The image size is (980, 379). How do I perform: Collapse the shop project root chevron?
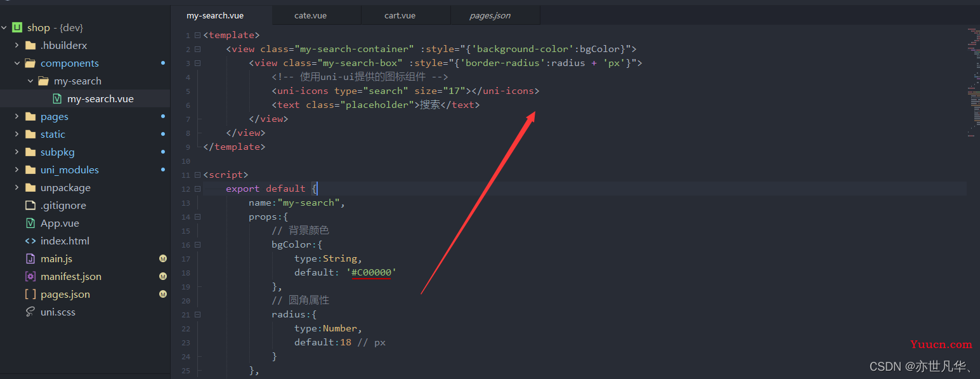point(4,28)
